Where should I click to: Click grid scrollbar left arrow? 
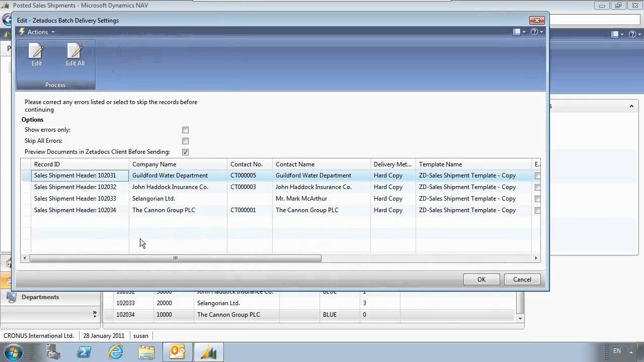pyautogui.click(x=25, y=258)
